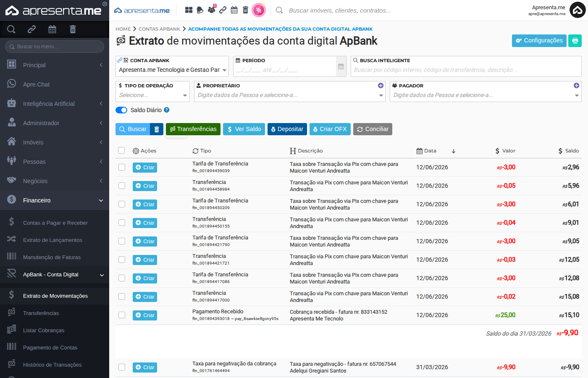The height and width of the screenshot is (378, 588).
Task: Open Extrato de Lançamentos menu item
Action: point(55,240)
